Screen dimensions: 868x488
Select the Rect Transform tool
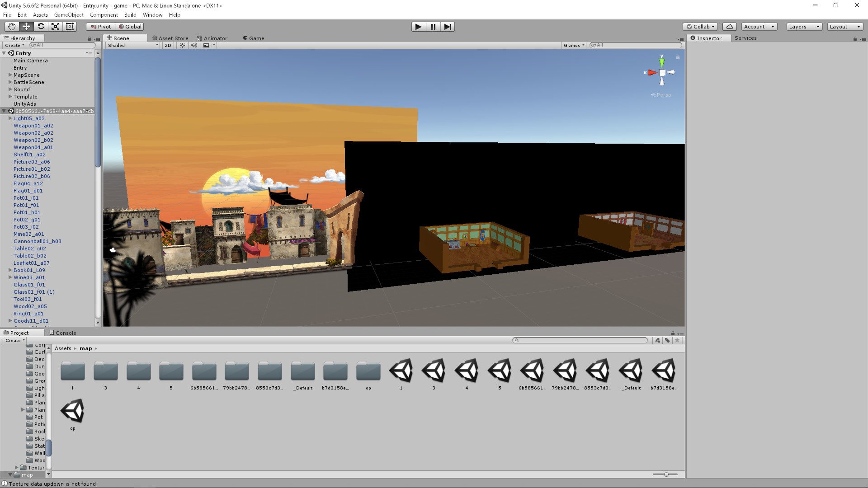(70, 26)
